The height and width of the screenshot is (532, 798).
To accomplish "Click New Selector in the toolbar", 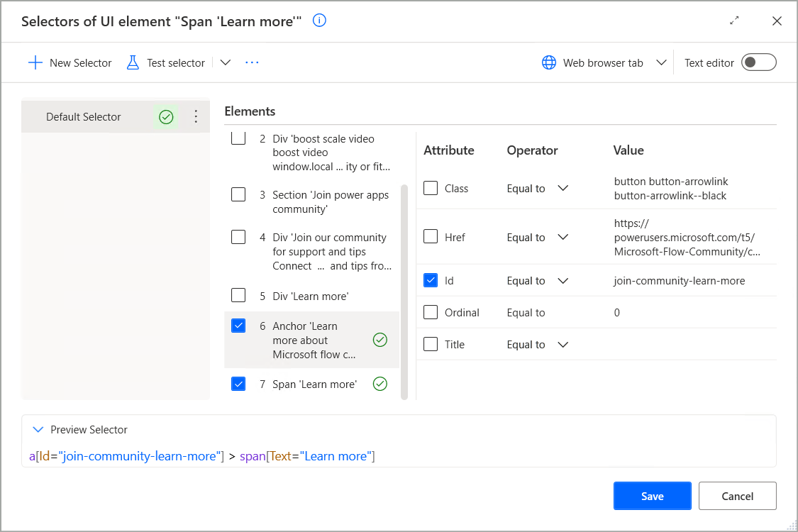I will 70,62.
